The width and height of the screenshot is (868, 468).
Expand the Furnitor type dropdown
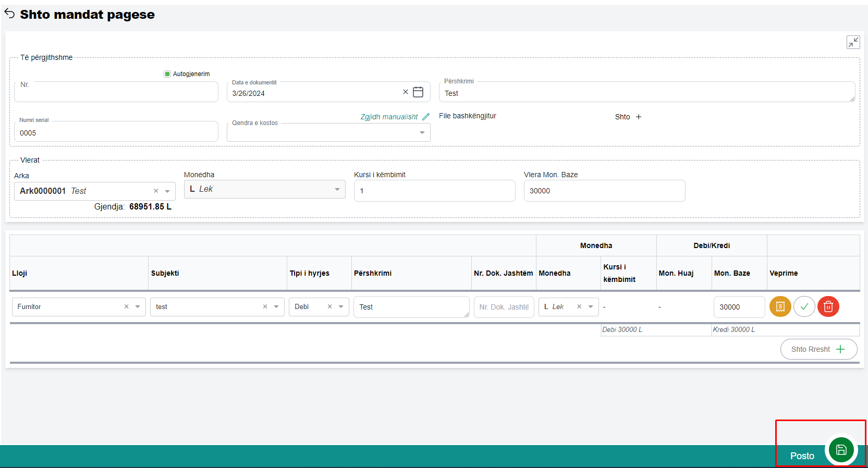point(138,307)
